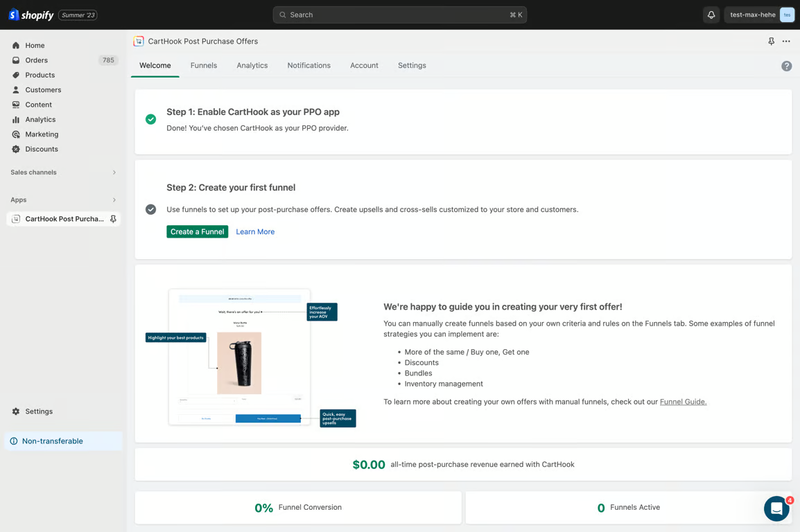Viewport: 800px width, 532px height.
Task: Click the 785 orders count badge
Action: 108,60
